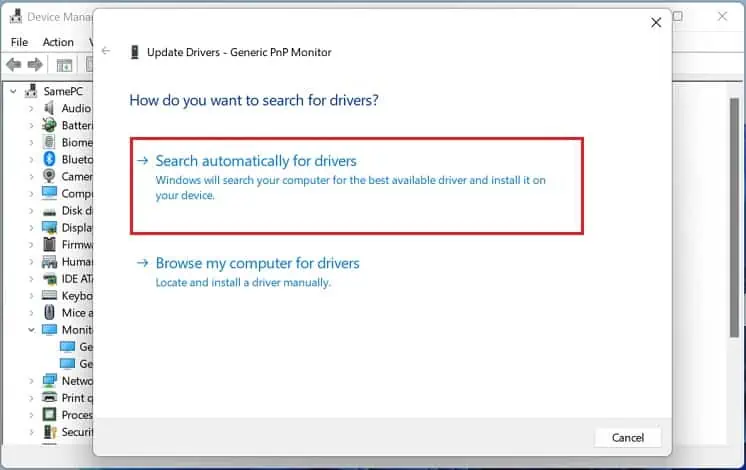Image resolution: width=746 pixels, height=470 pixels.
Task: Click the Forward toolbar arrow in Device Manager
Action: (x=35, y=64)
